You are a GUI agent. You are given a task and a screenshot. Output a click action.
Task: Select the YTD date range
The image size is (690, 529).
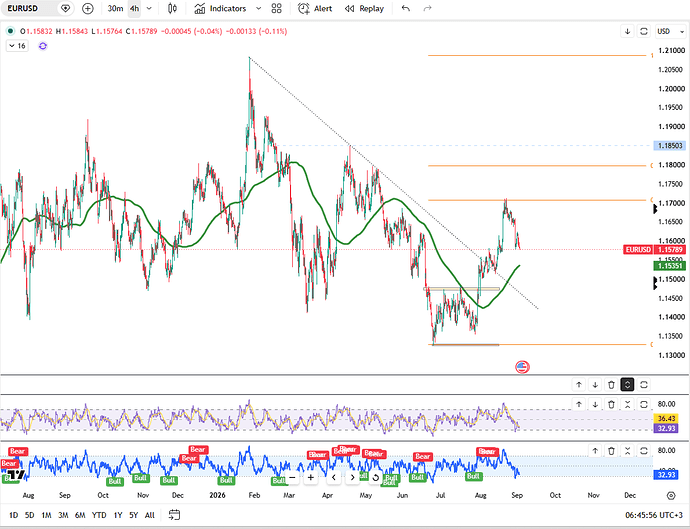coord(99,515)
